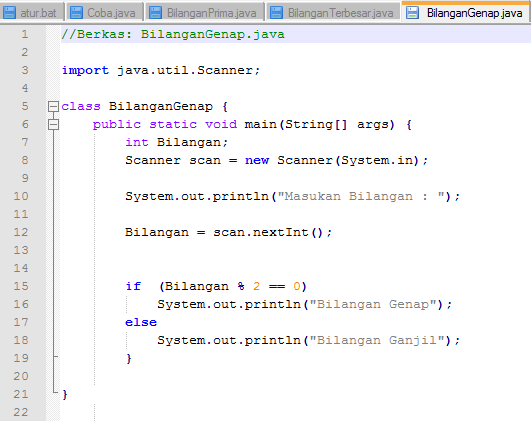The image size is (531, 421).
Task: Click line number 22 in the margin
Action: 21,412
